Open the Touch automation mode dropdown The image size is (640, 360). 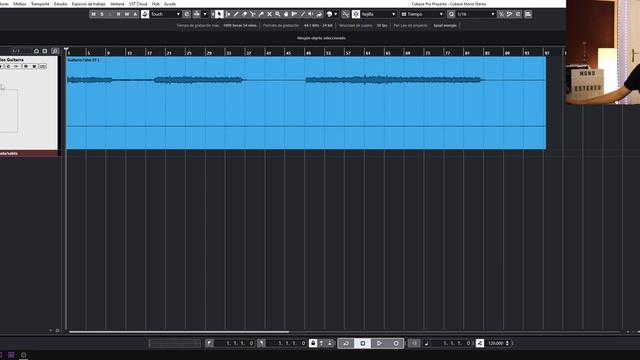tap(165, 14)
